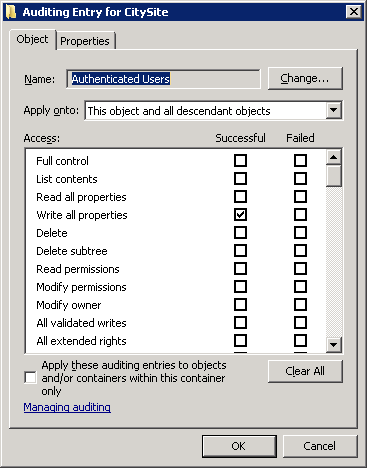Uncheck Successful for Write all properties
This screenshot has width=367, height=468.
click(x=240, y=215)
